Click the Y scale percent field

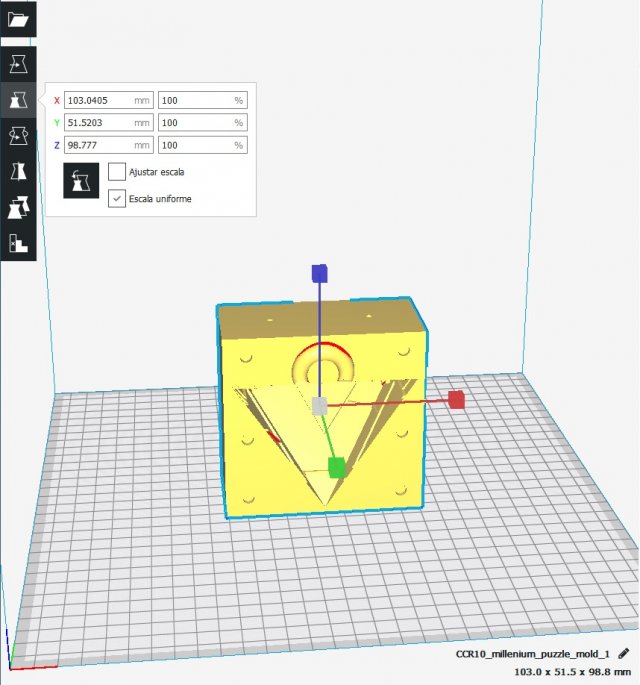click(203, 122)
